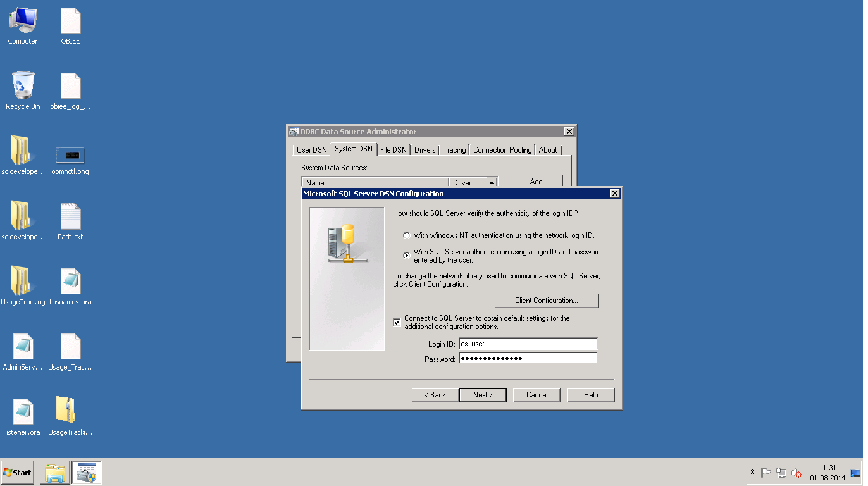Switch to Connection Pooling tab
Viewport: 868px width, 486px height.
[502, 150]
